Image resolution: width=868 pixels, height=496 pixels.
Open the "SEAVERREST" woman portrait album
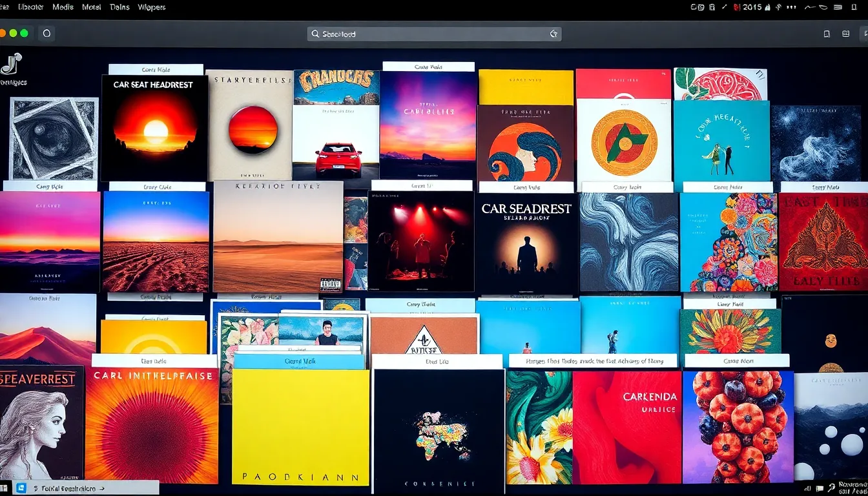point(42,423)
